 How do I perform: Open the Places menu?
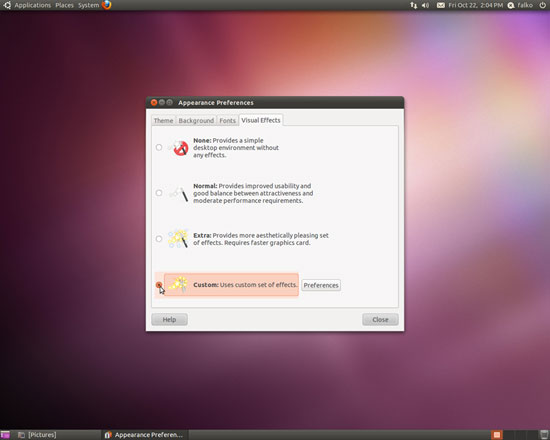pos(65,5)
